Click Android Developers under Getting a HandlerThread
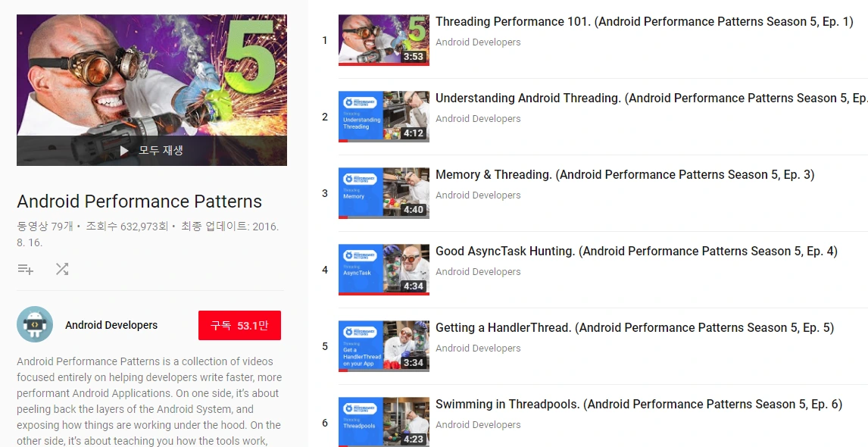Viewport: 868px width, 447px height. pyautogui.click(x=478, y=348)
